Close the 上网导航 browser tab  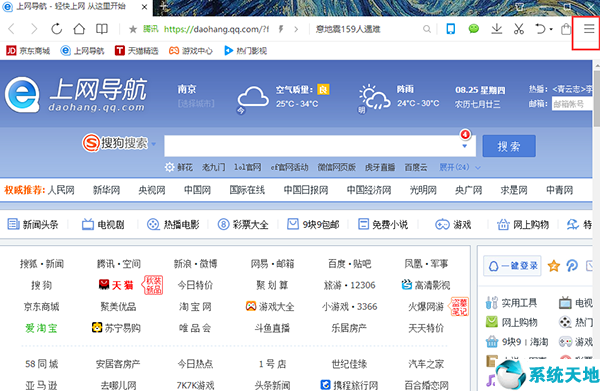point(144,7)
